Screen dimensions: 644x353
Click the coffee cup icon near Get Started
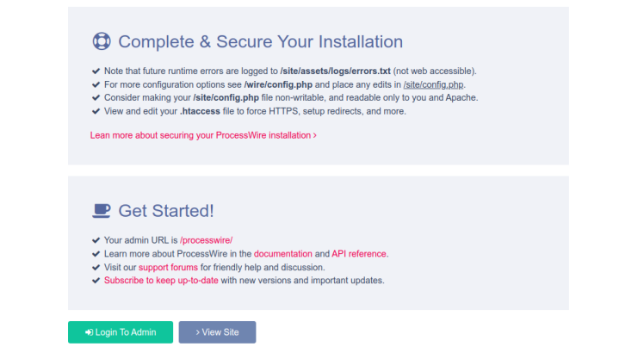click(101, 210)
